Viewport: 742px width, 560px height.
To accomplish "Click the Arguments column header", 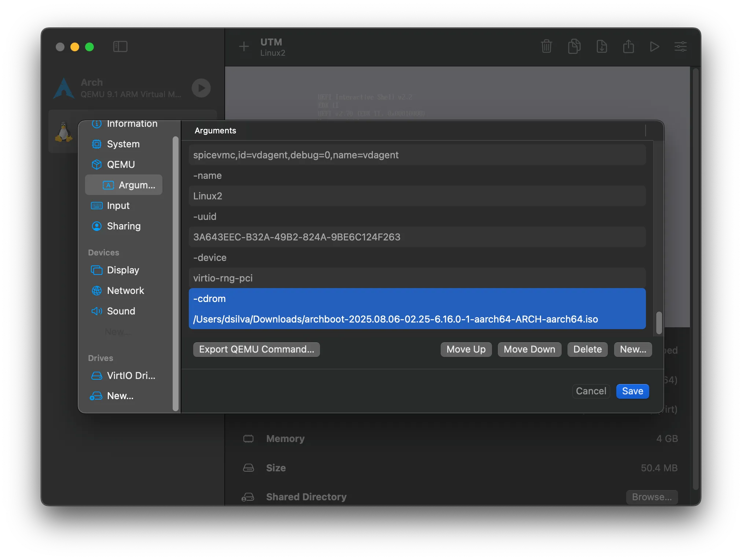I will 215,130.
